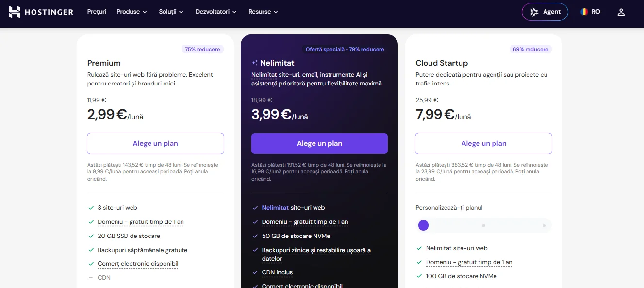Viewport: 644px width, 288px height.
Task: Click the underlined Nelimitat word in description
Action: (x=264, y=75)
